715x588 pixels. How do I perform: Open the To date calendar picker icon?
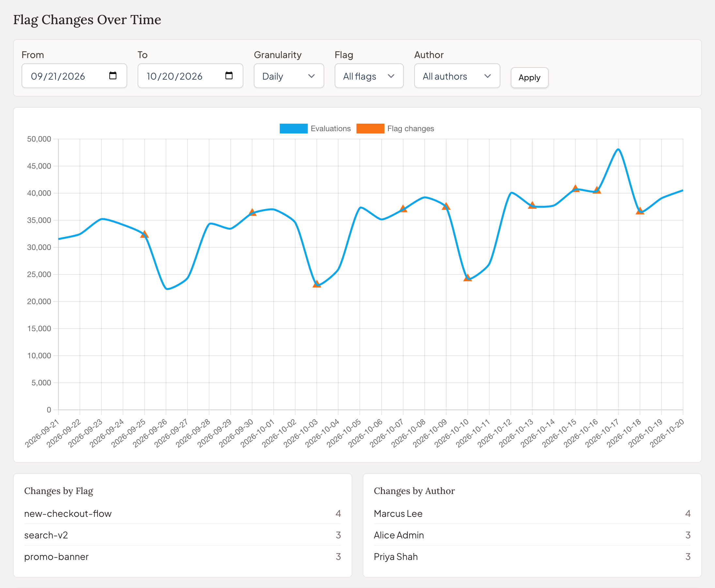click(x=229, y=75)
